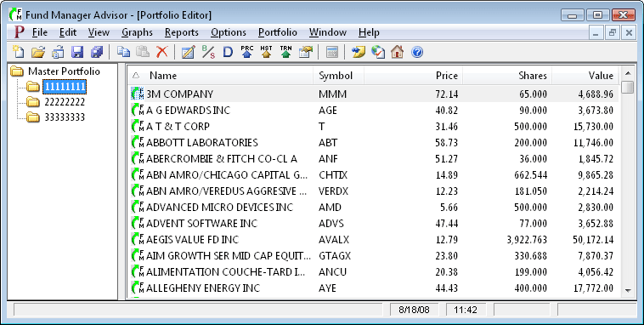Click the vertical scrollbar thumb
644x325 pixels.
[x=628, y=88]
